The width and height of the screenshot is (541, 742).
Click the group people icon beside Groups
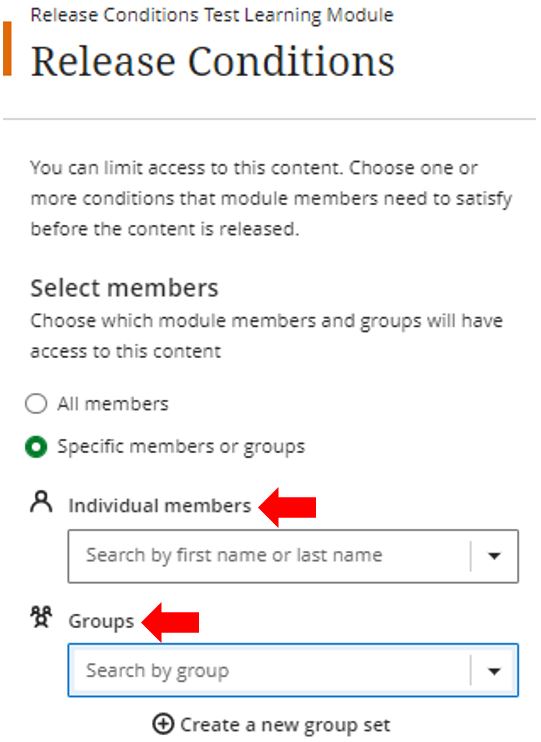tap(42, 617)
